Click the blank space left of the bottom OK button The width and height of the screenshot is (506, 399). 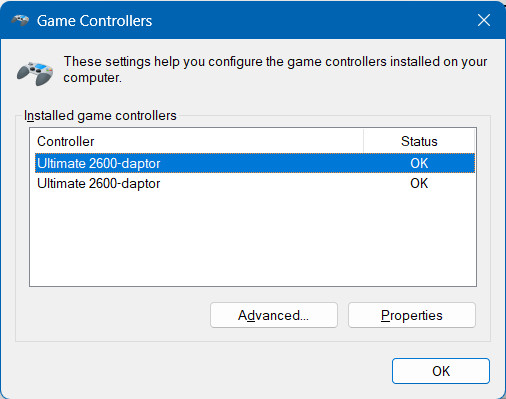[200, 371]
